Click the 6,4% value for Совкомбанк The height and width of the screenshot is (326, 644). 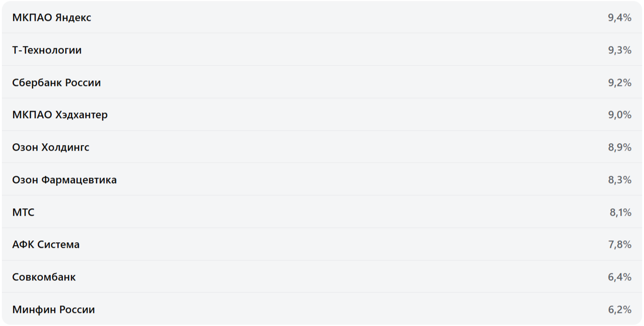[619, 277]
